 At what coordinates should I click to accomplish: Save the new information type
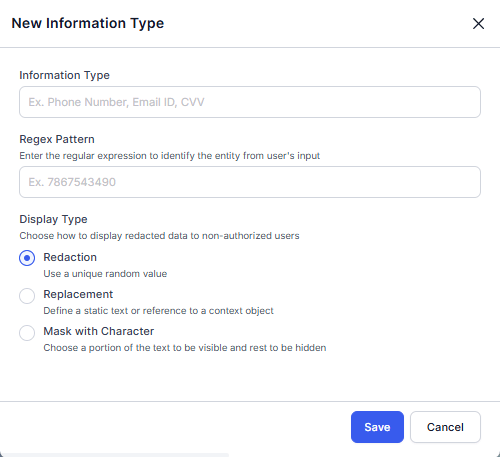coord(377,427)
